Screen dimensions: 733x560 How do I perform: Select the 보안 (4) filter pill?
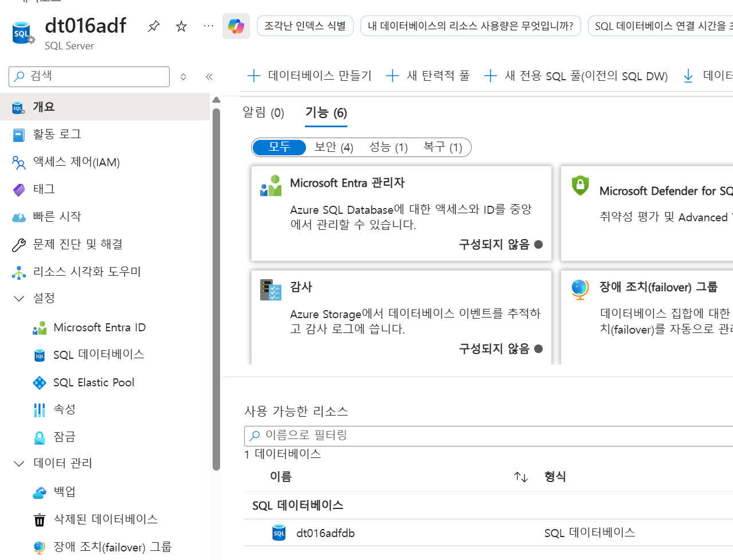click(334, 147)
